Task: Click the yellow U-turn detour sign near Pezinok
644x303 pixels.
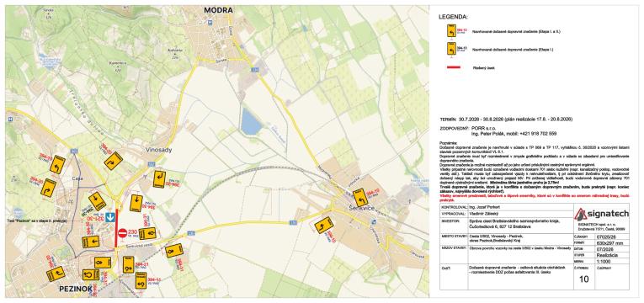Action: click(91, 274)
